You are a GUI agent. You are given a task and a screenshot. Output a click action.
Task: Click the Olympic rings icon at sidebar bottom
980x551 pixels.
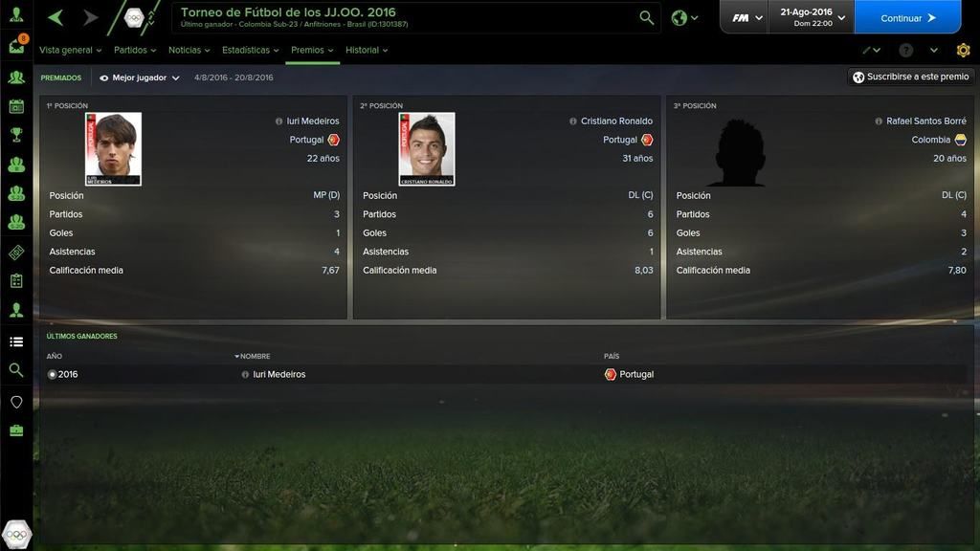(17, 535)
